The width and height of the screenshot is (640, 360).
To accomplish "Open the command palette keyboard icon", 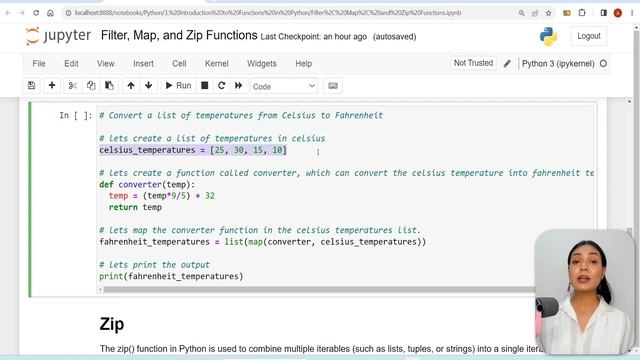I will (x=333, y=86).
